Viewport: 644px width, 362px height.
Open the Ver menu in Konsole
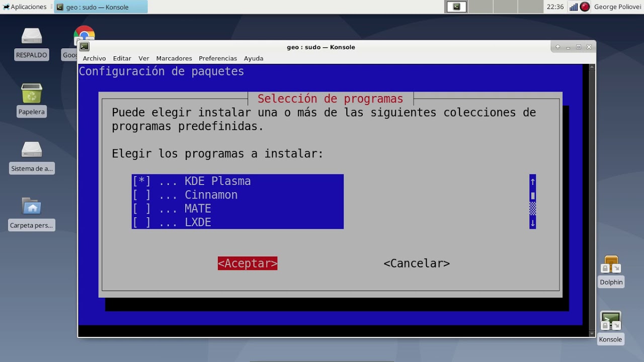(x=144, y=58)
